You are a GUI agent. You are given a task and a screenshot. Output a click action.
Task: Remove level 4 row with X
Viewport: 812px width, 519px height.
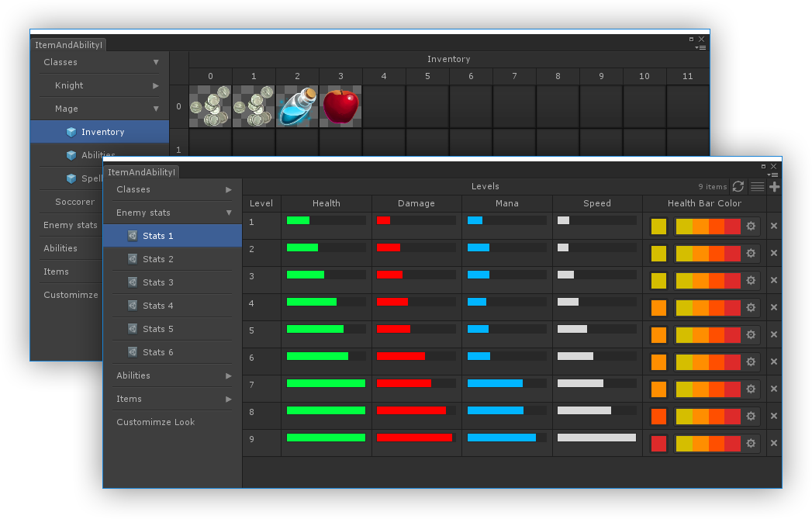pos(774,307)
